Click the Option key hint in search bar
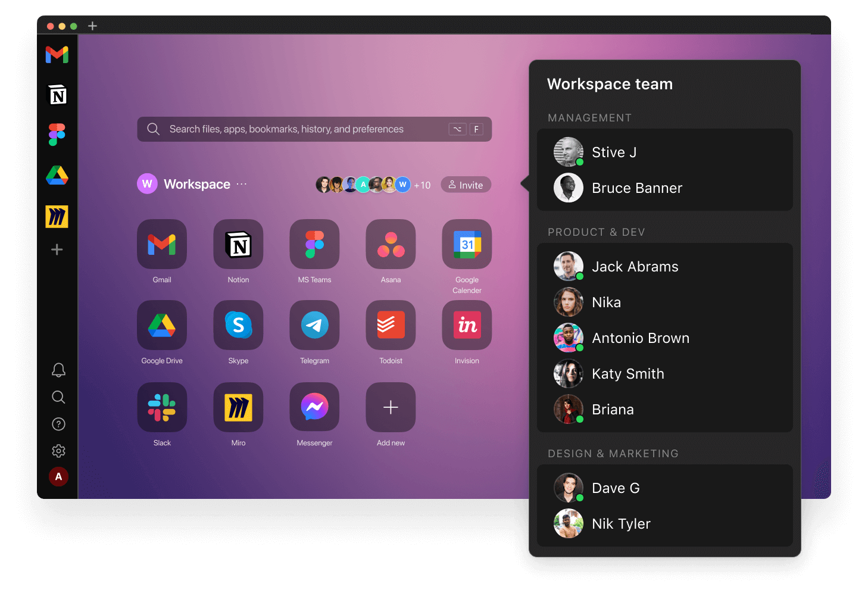868x590 pixels. point(457,129)
